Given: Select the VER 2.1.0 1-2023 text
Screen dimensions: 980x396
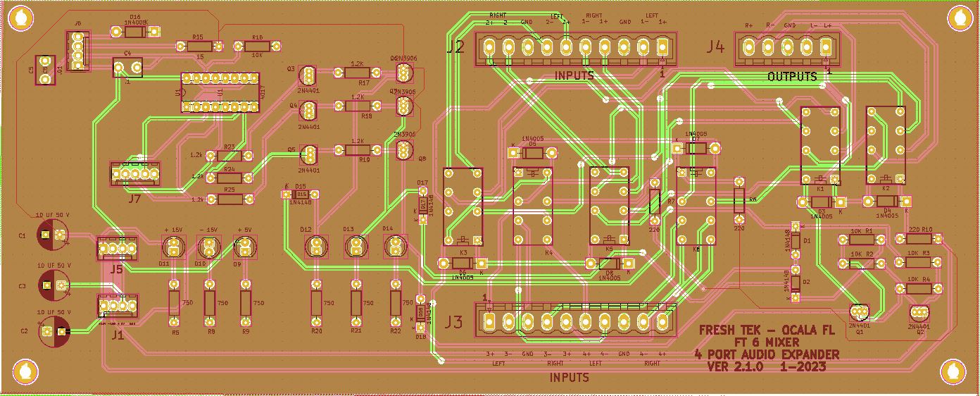Looking at the screenshot, I should click(767, 366).
